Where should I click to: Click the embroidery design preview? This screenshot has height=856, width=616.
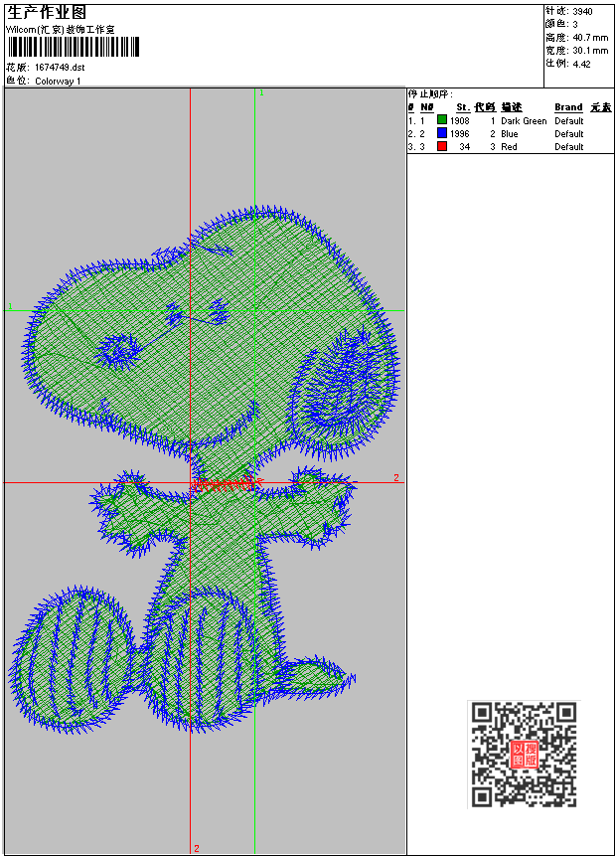[205, 470]
